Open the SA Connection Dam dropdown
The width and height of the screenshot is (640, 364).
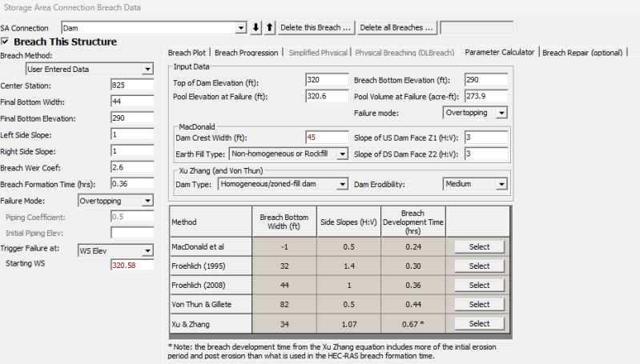[241, 28]
